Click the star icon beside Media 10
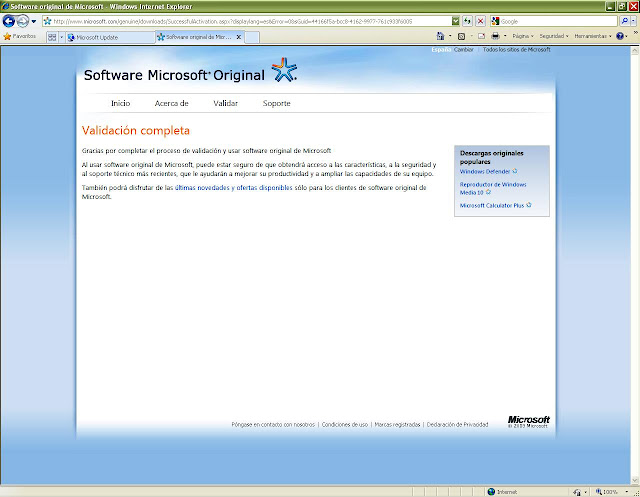The width and height of the screenshot is (640, 497). coord(488,192)
